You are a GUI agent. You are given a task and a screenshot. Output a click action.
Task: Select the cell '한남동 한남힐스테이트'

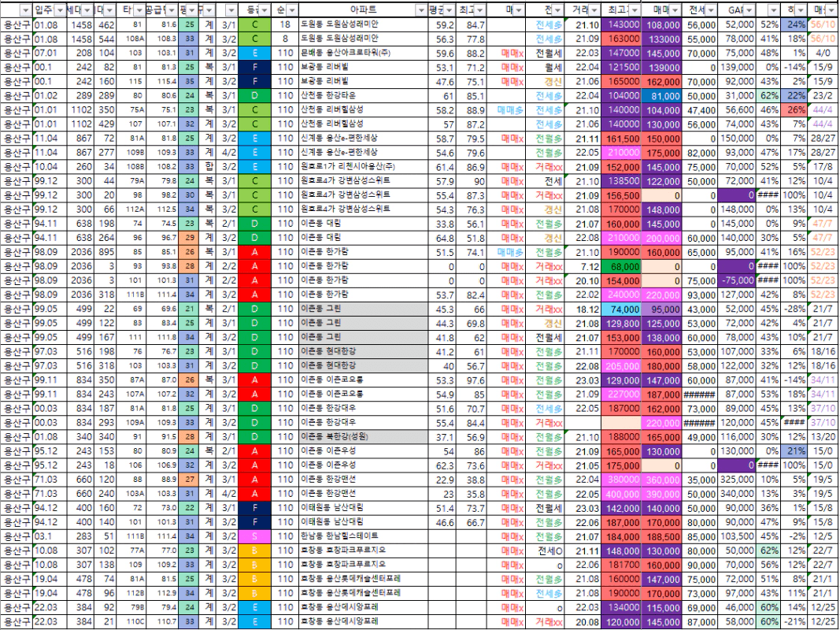pos(363,536)
